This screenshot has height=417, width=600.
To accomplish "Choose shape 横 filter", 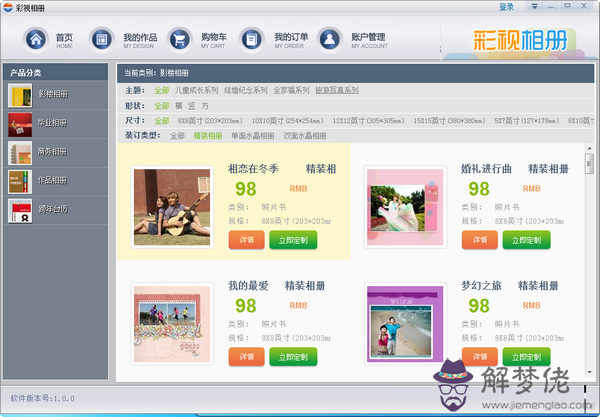I will [x=179, y=106].
